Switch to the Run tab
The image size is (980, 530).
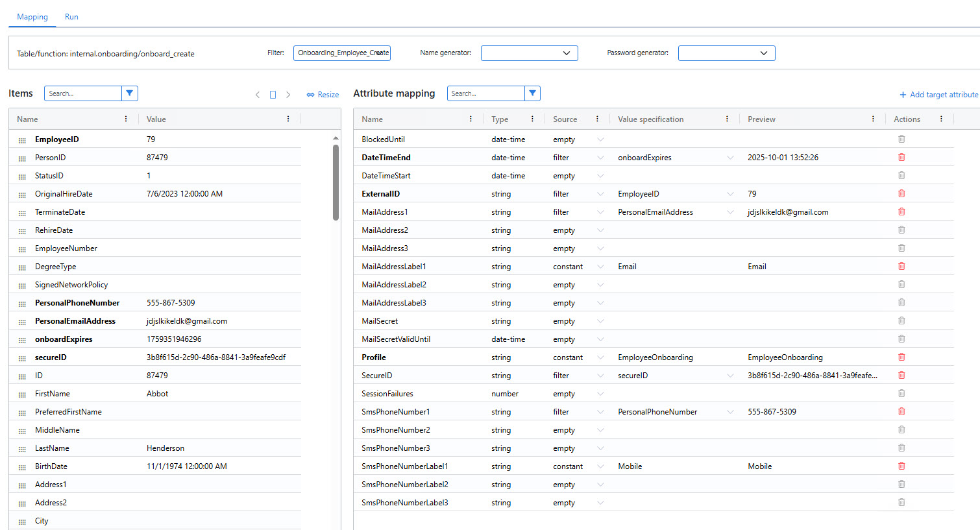click(71, 17)
